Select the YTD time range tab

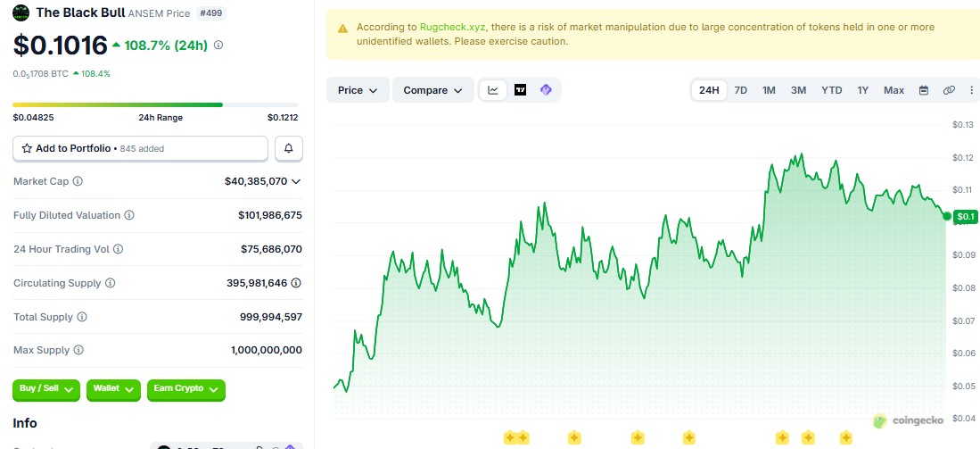pos(831,90)
